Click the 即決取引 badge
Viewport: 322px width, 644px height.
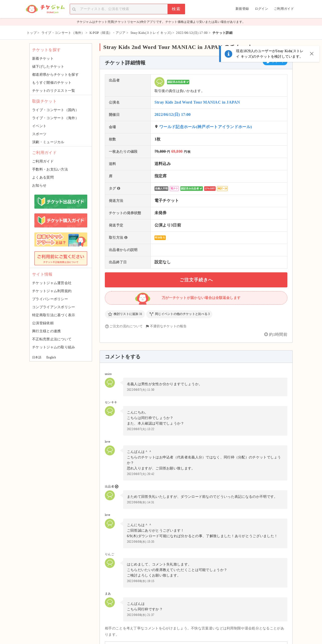pyautogui.click(x=160, y=238)
